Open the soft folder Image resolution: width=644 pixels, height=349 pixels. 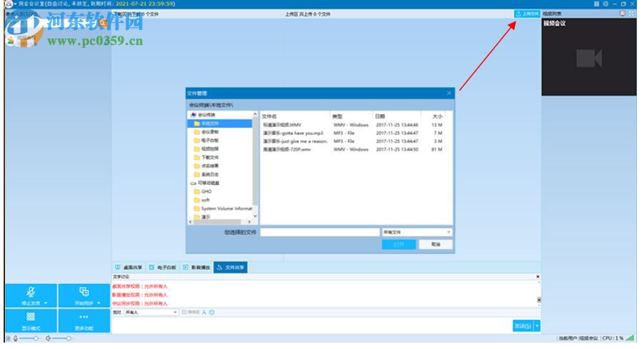(202, 200)
